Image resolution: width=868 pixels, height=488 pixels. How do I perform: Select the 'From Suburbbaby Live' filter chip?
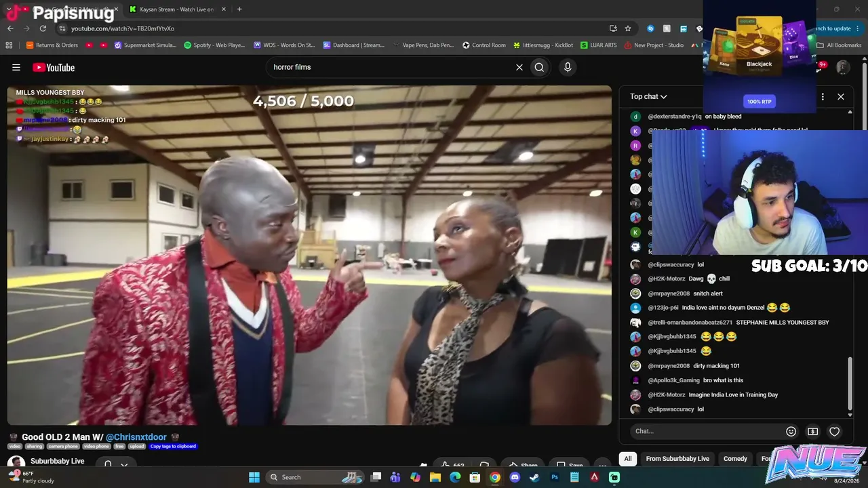677,459
